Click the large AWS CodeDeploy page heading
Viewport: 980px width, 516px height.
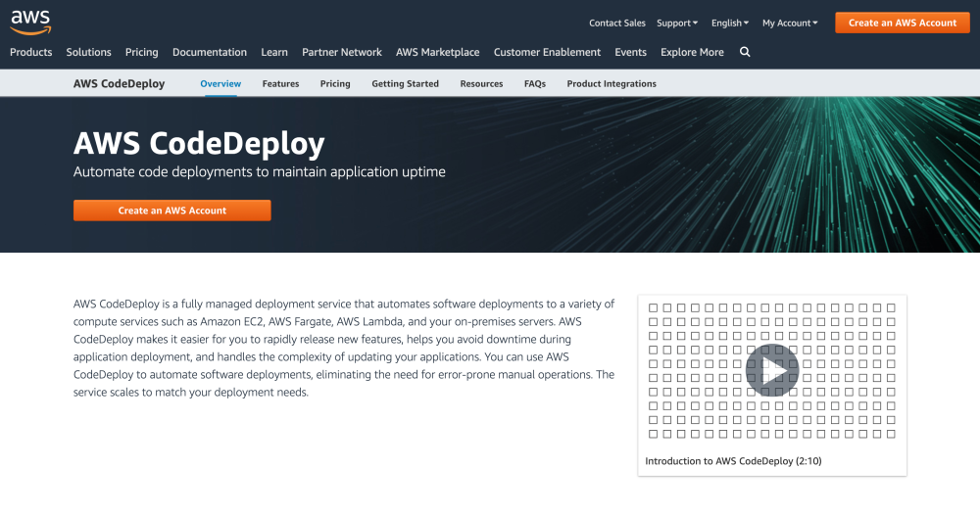(x=199, y=144)
